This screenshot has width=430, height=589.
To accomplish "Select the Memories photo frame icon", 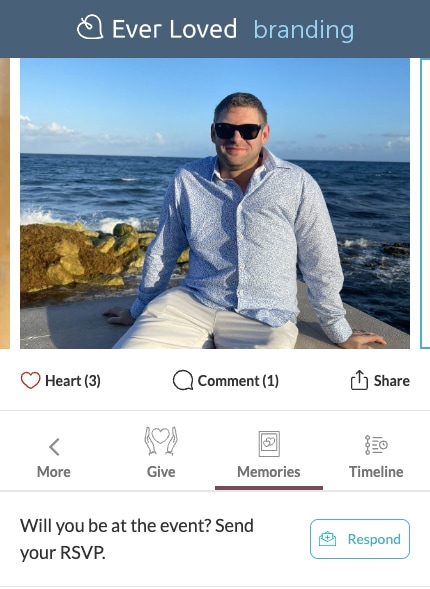I will (269, 444).
